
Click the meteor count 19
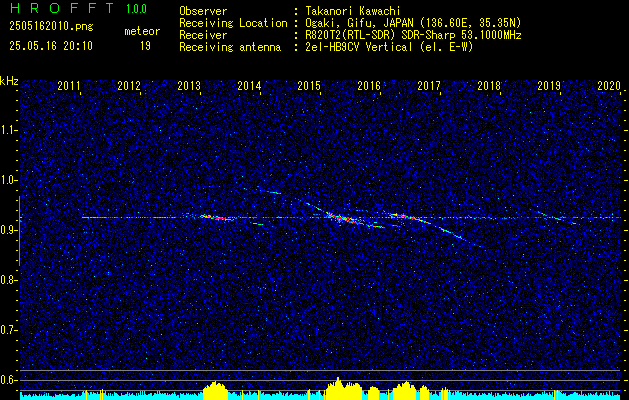[145, 46]
